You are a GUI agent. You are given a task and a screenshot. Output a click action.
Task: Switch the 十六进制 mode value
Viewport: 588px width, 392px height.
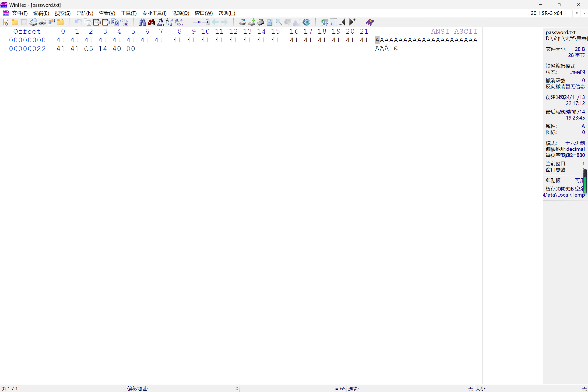pyautogui.click(x=575, y=143)
